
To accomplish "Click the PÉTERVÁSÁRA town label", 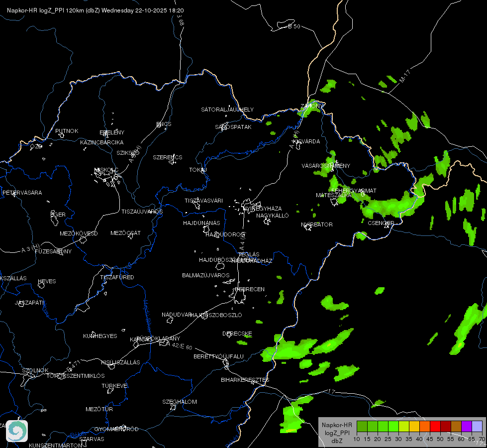I will point(22,193).
